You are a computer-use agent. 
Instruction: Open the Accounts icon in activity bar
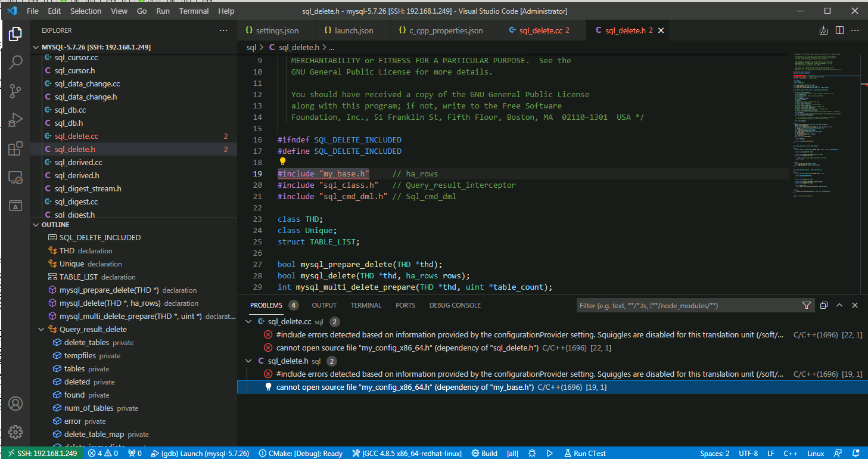tap(15, 404)
